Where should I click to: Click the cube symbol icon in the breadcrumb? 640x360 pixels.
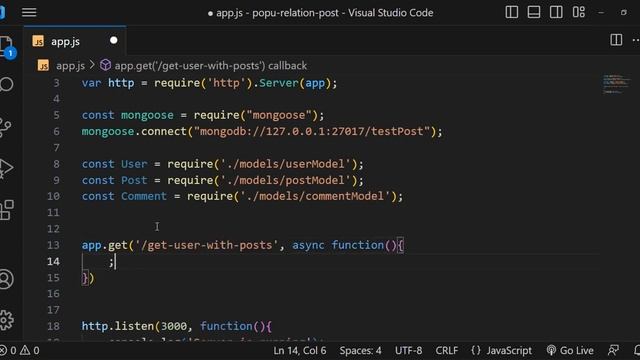[x=105, y=65]
